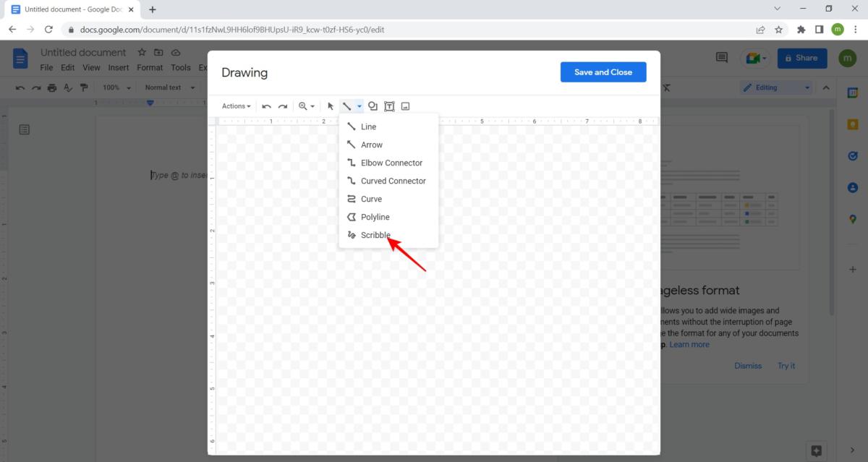The height and width of the screenshot is (462, 868).
Task: Open the Chrome extensions menu
Action: [x=801, y=30]
